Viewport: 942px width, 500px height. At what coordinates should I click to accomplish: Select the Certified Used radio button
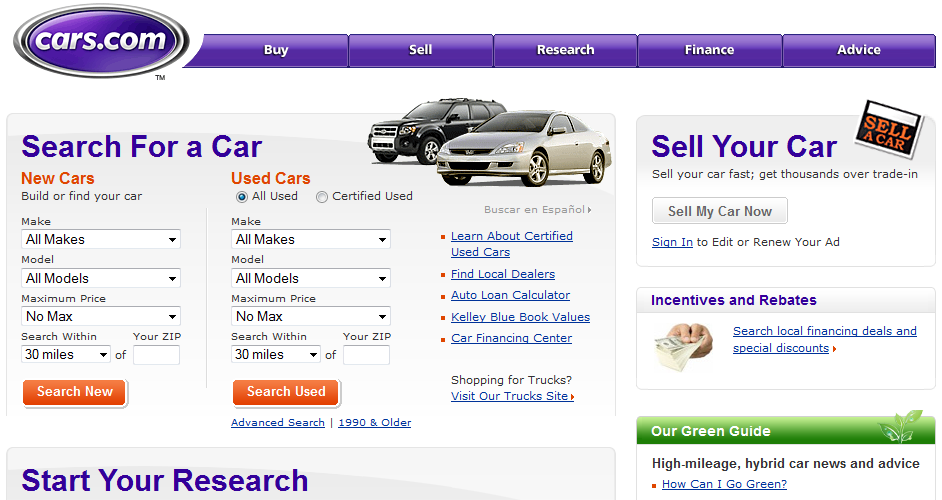(x=322, y=197)
